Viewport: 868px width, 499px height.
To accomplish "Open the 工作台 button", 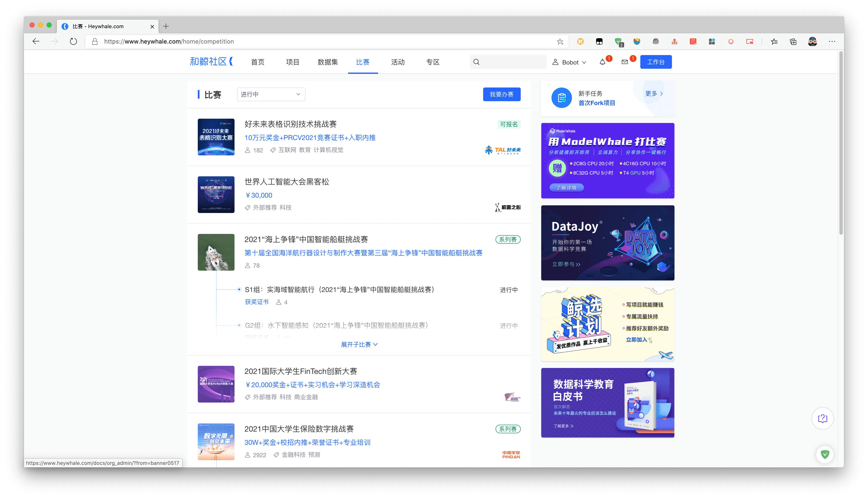I will point(656,62).
